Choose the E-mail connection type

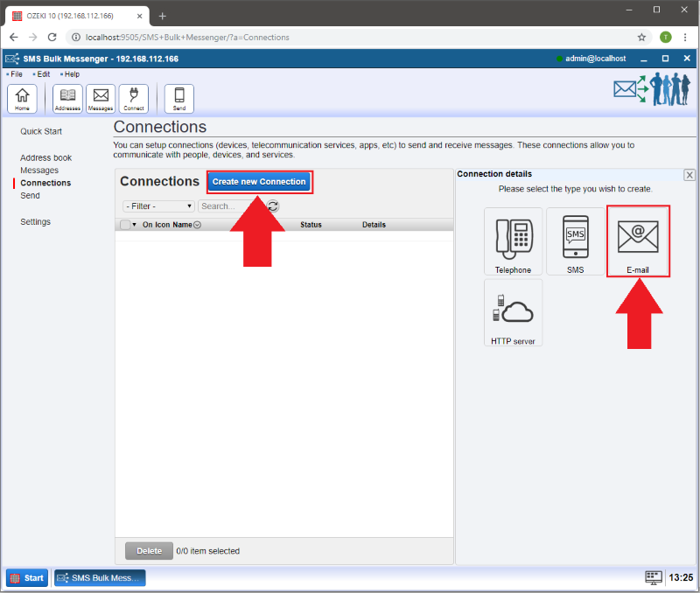[x=638, y=241]
